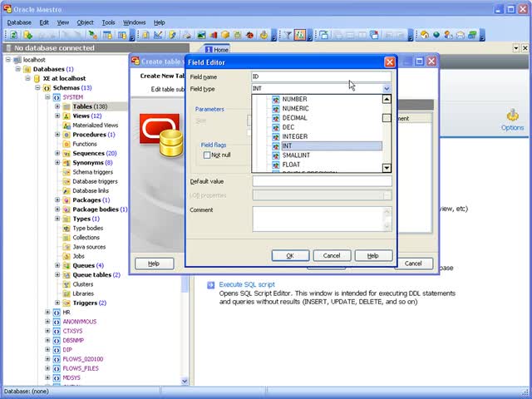
Task: Expand the Views (12) node
Action: coord(57,116)
